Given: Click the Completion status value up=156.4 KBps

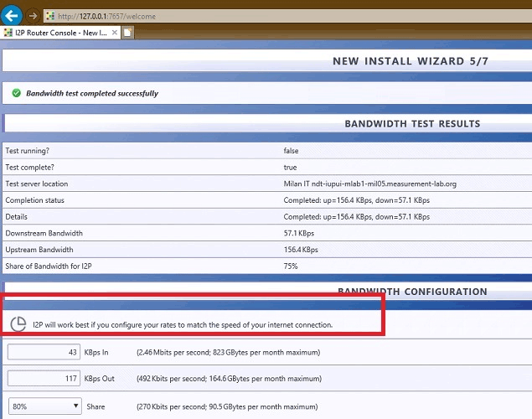Looking at the screenshot, I should (357, 200).
